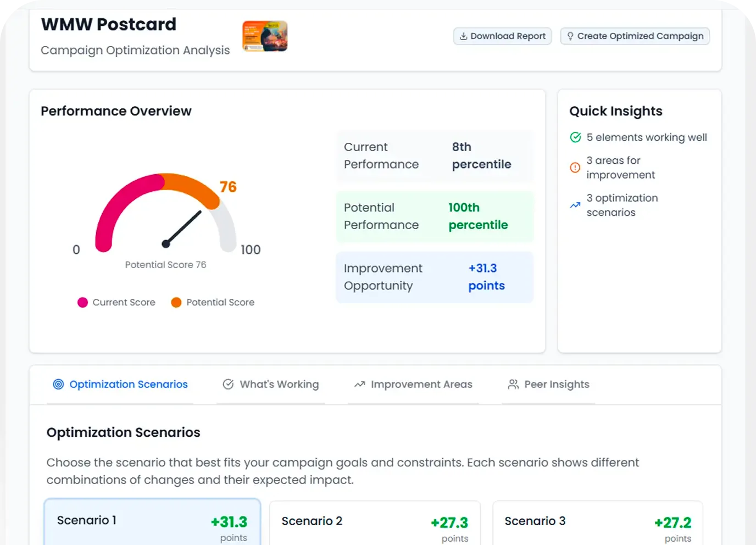Click the Potential Performance 100th percentile row
The image size is (756, 545).
[x=435, y=216]
